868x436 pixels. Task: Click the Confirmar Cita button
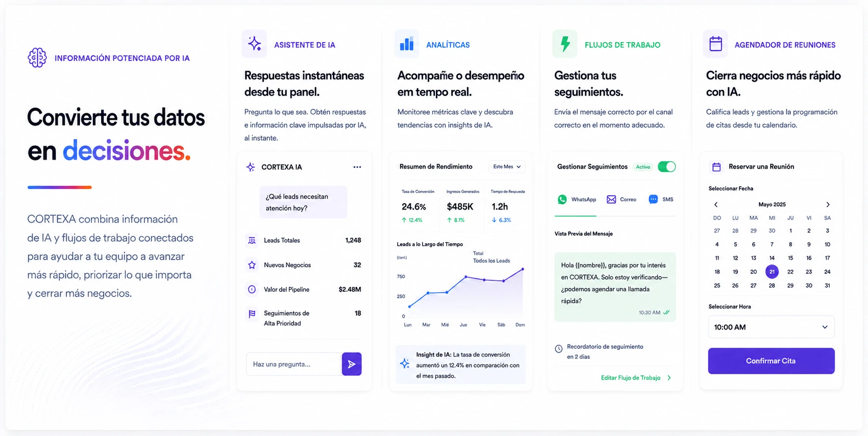pyautogui.click(x=771, y=361)
